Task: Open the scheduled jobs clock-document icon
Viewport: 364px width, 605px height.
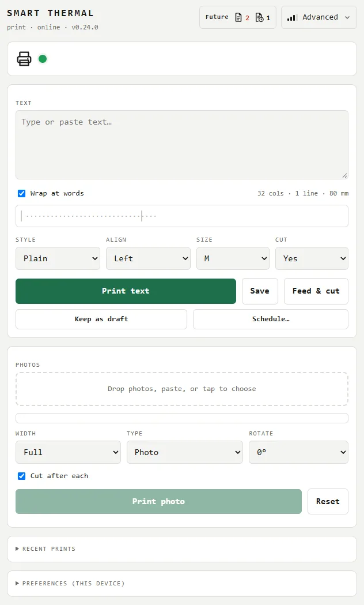Action: pyautogui.click(x=260, y=17)
